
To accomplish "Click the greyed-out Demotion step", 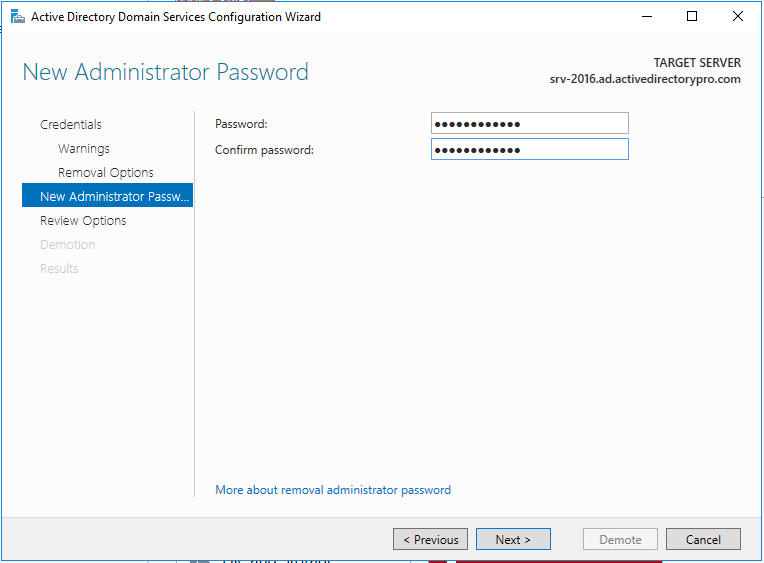I will (67, 244).
